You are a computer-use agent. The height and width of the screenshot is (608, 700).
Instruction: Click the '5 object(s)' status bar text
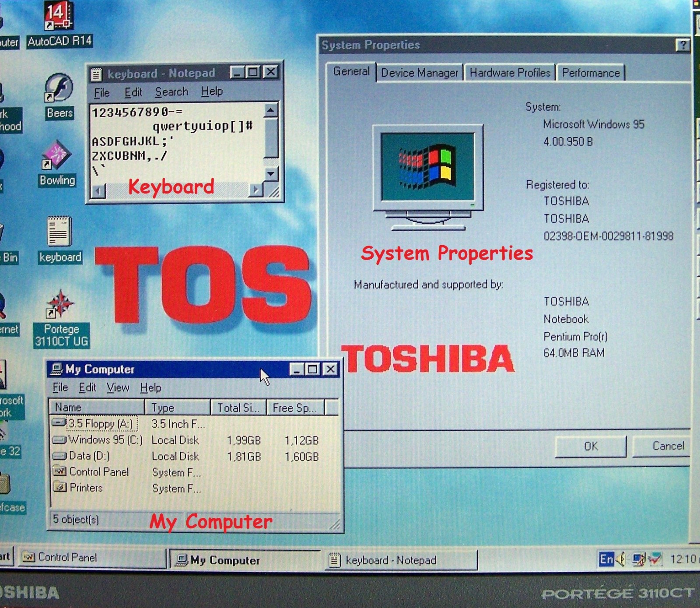pos(76,519)
